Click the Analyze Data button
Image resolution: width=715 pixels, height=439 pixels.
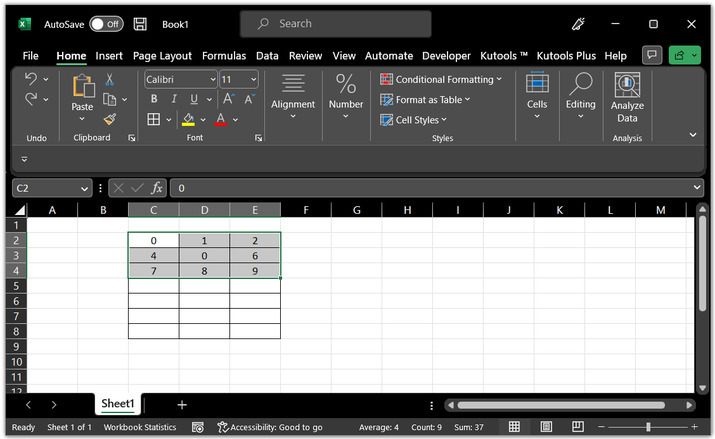coord(627,98)
